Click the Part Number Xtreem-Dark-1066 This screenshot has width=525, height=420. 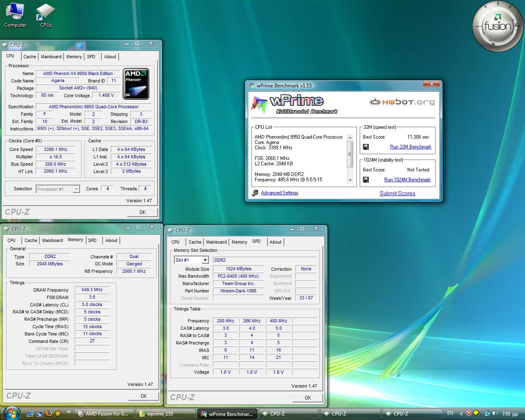(238, 291)
